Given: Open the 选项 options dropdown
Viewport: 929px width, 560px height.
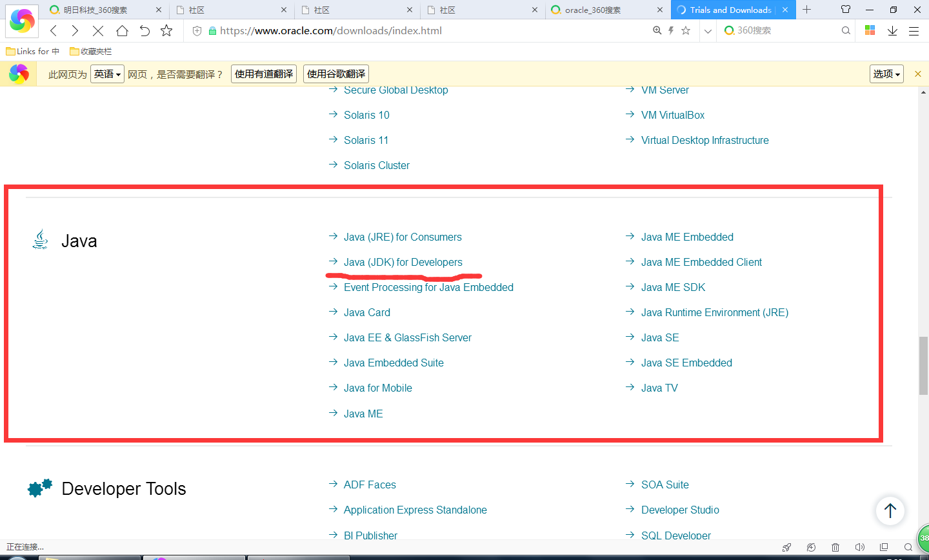Looking at the screenshot, I should pyautogui.click(x=886, y=74).
